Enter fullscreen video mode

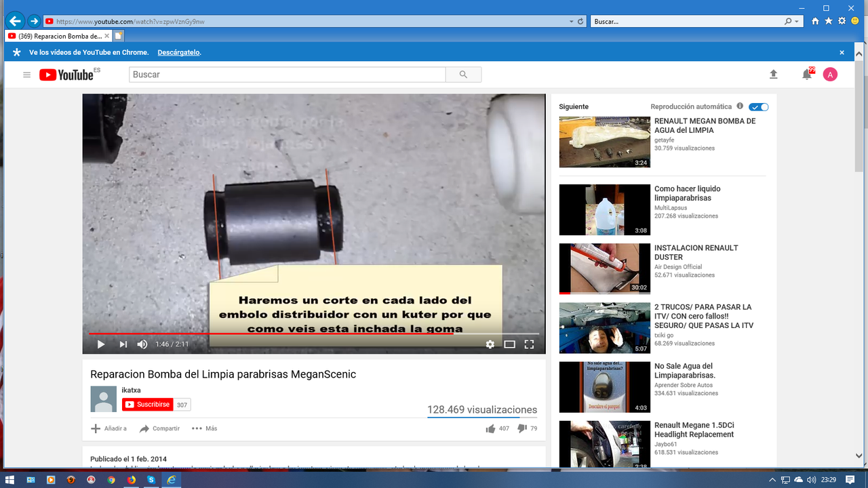(x=530, y=344)
